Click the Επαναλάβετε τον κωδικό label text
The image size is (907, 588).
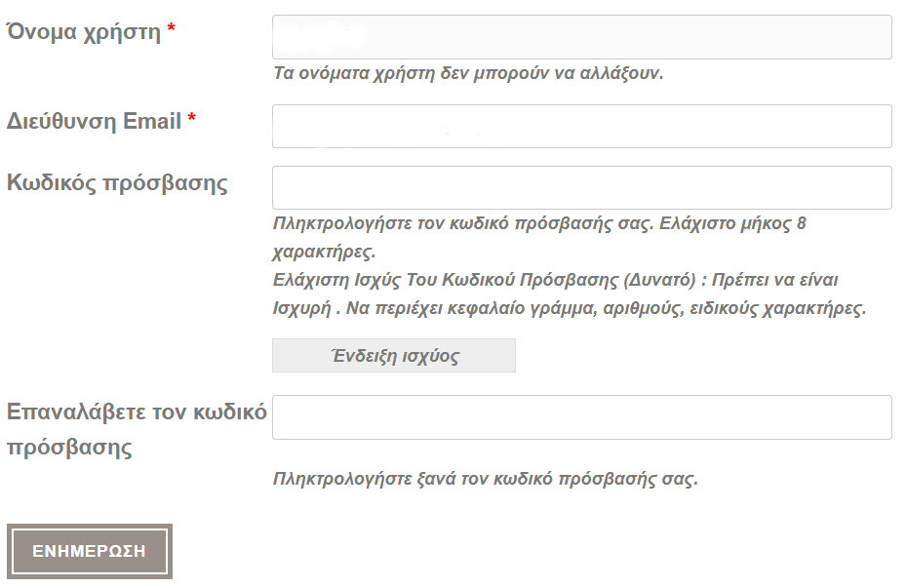tap(137, 412)
